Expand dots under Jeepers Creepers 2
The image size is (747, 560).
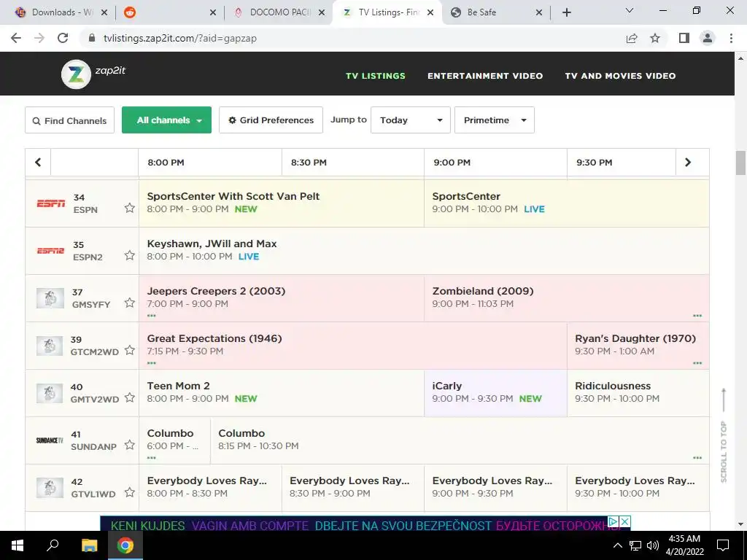click(152, 316)
